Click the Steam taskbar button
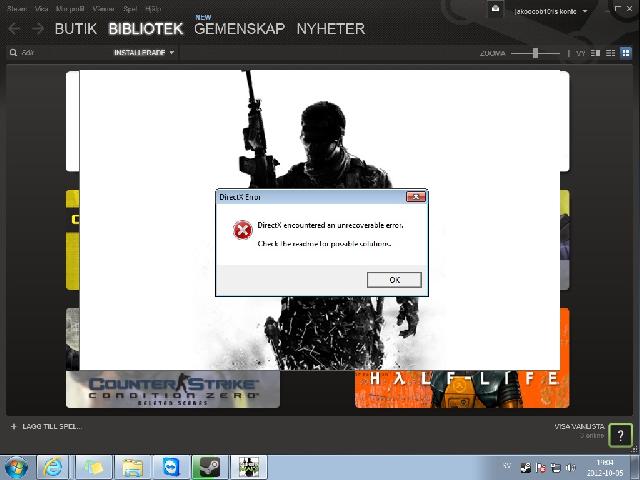The width and height of the screenshot is (640, 480). [210, 468]
